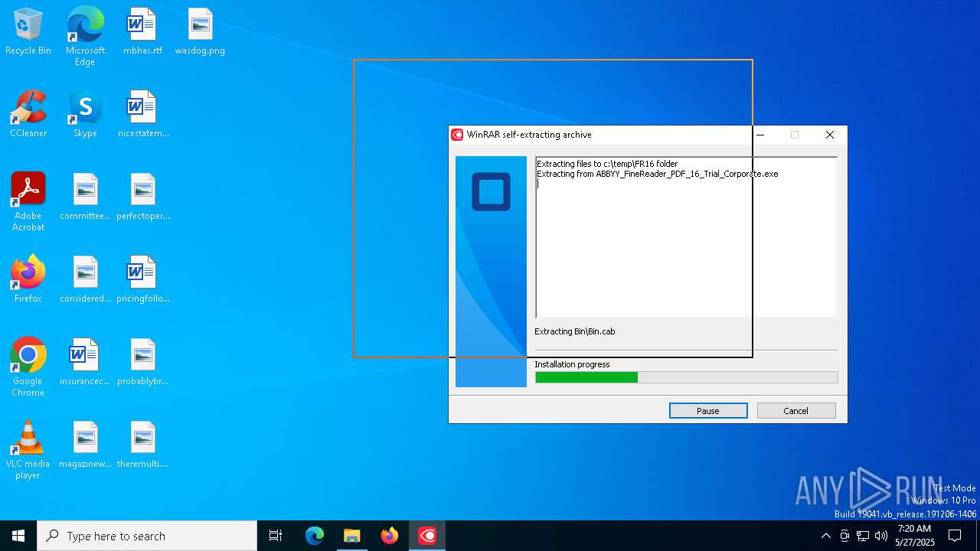Open the Windows Start menu
Image resolution: width=980 pixels, height=551 pixels.
(x=18, y=536)
